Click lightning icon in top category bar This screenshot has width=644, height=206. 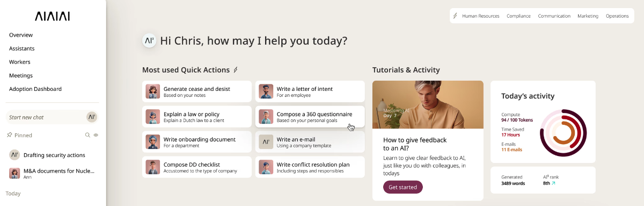pos(456,16)
